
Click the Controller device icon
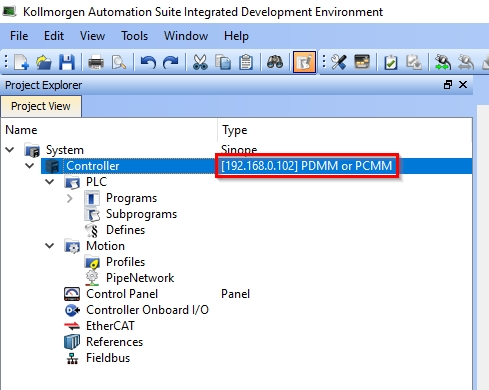(52, 166)
